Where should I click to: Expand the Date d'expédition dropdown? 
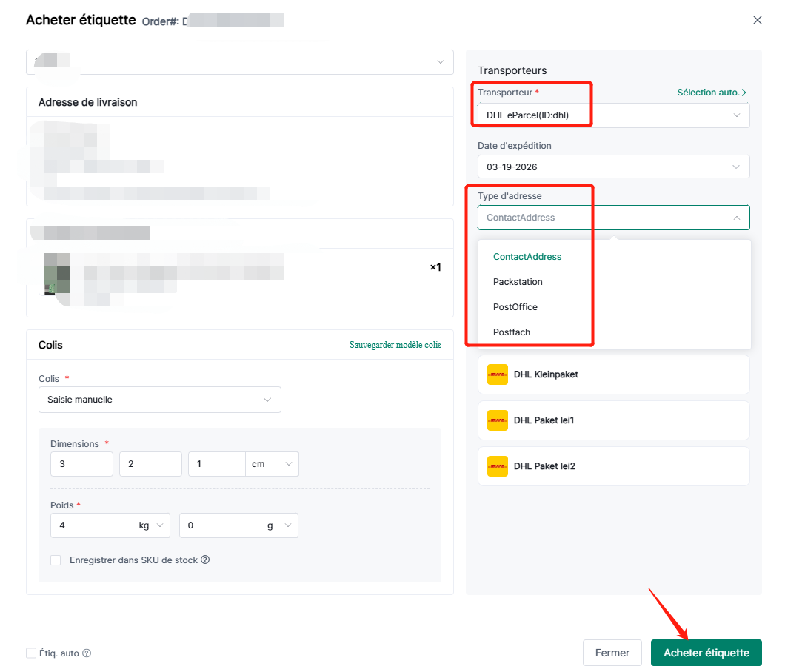pyautogui.click(x=613, y=167)
